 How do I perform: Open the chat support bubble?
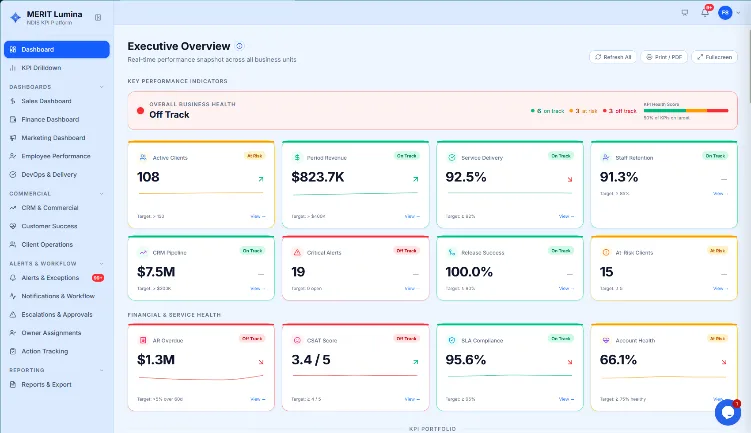728,412
